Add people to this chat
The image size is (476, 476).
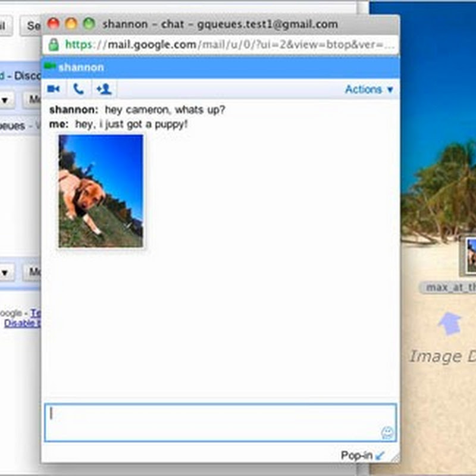pyautogui.click(x=104, y=89)
